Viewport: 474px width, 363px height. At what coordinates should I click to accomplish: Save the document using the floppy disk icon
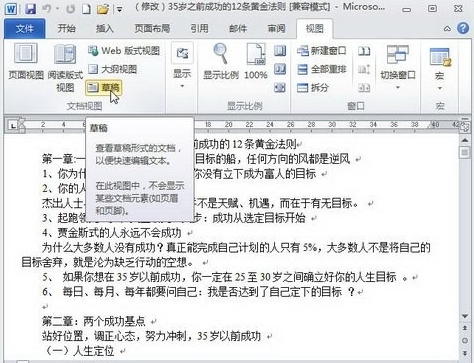pos(30,9)
